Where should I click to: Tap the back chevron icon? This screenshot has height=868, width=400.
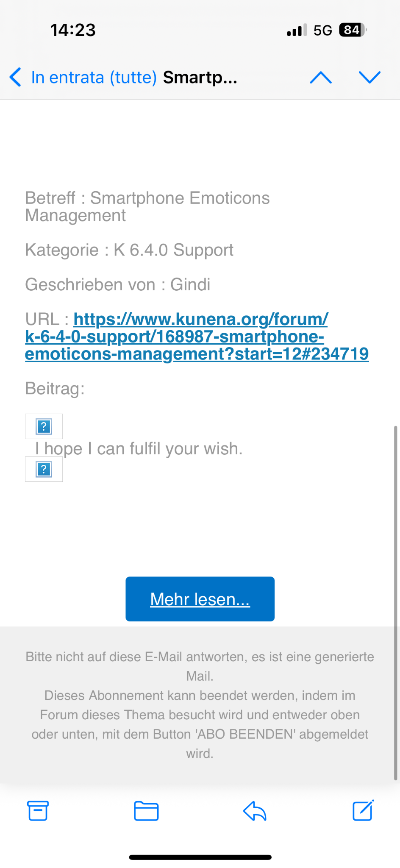point(15,77)
